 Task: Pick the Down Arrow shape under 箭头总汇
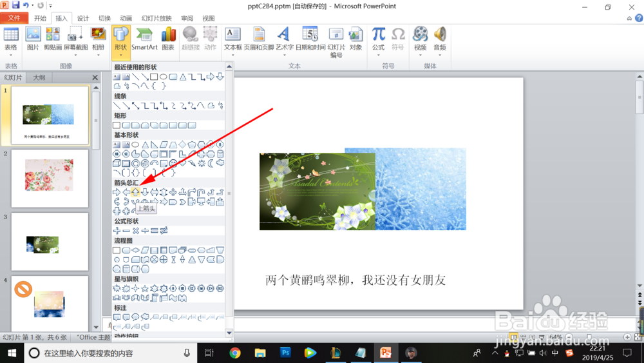click(x=145, y=192)
